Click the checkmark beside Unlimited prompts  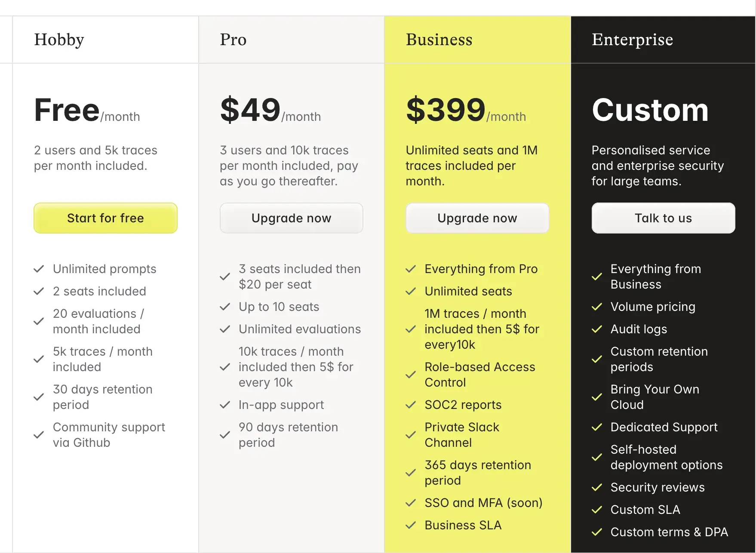coord(39,269)
